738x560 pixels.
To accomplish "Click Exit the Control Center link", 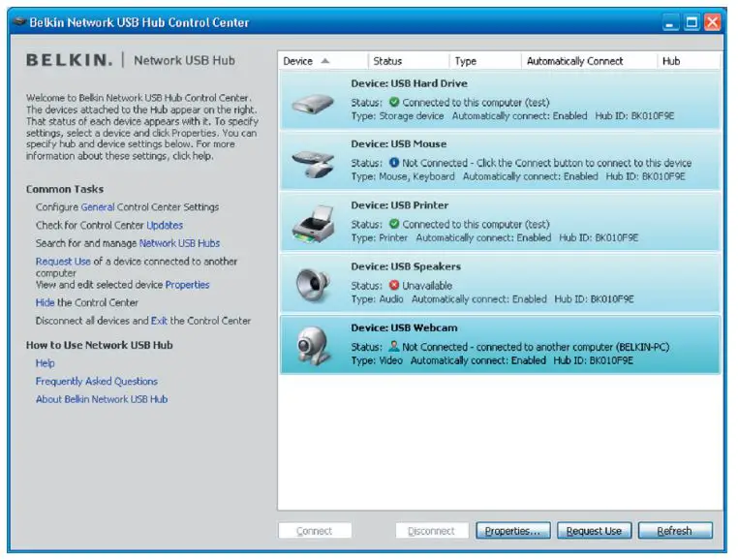I will tap(159, 321).
